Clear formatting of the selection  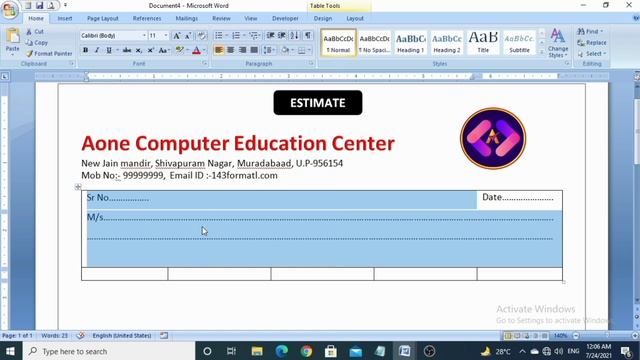[x=202, y=36]
